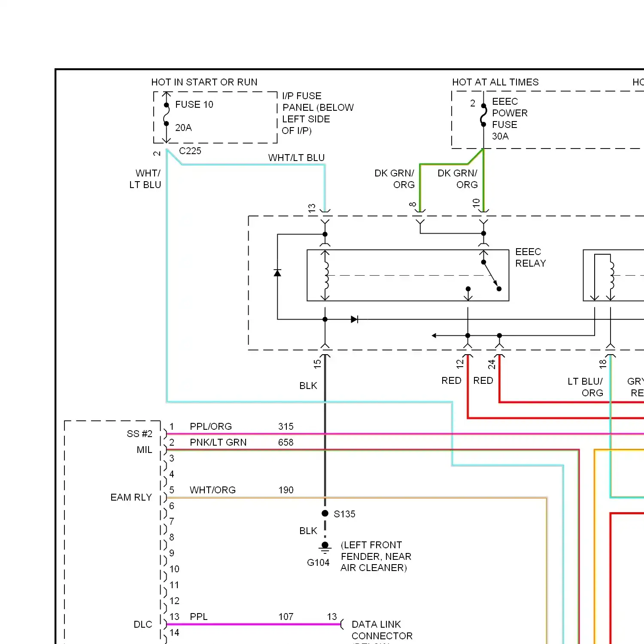
Task: Click the two-line "WHT/ LT BLU" label near C225
Action: [x=145, y=179]
